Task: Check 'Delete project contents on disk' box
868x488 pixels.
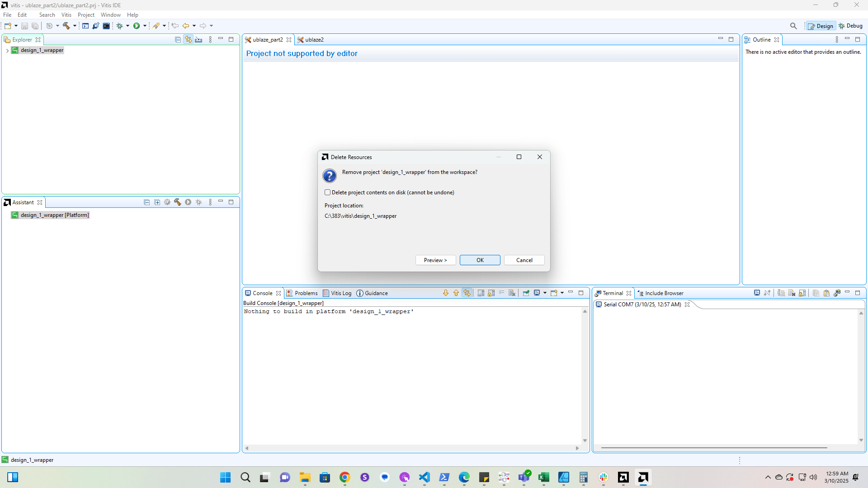Action: (x=328, y=192)
